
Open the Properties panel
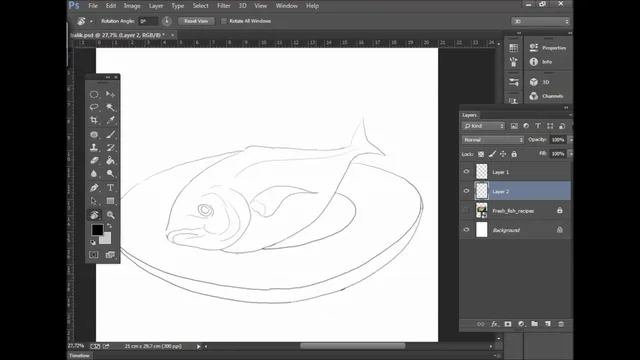pyautogui.click(x=548, y=48)
